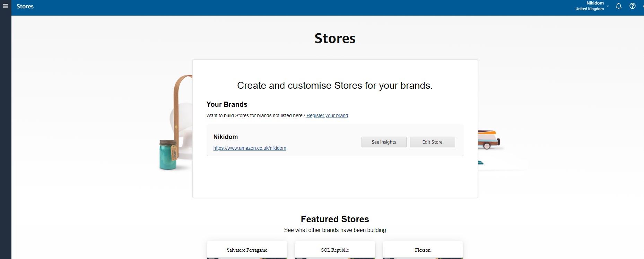Click the Your Brands heading
644x259 pixels.
point(227,104)
